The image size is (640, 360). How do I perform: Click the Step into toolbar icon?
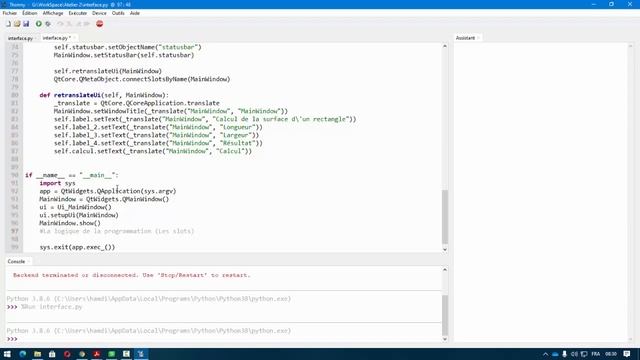(69, 24)
